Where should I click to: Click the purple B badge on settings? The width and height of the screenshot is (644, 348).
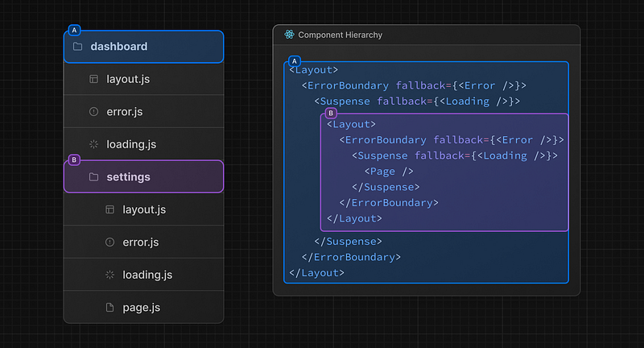[x=75, y=160]
